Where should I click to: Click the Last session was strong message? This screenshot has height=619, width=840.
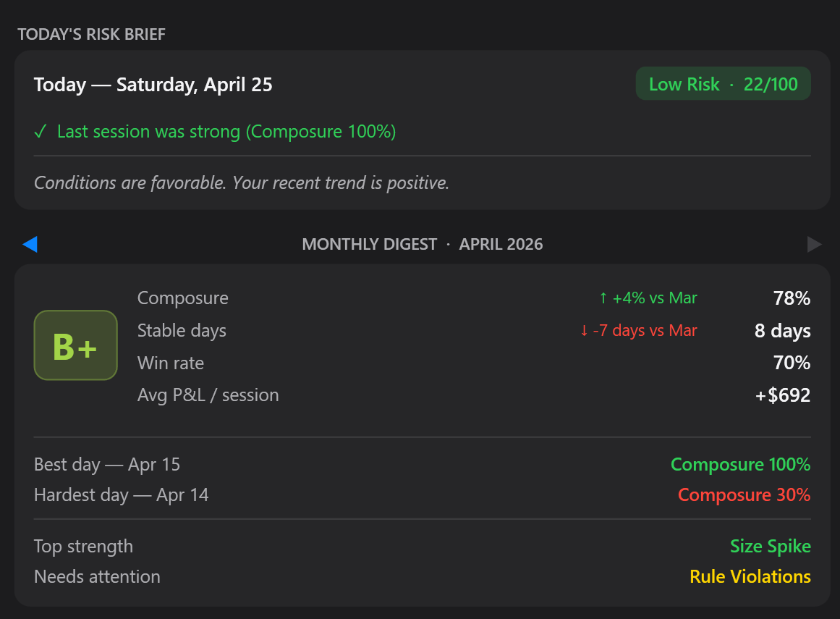(226, 132)
